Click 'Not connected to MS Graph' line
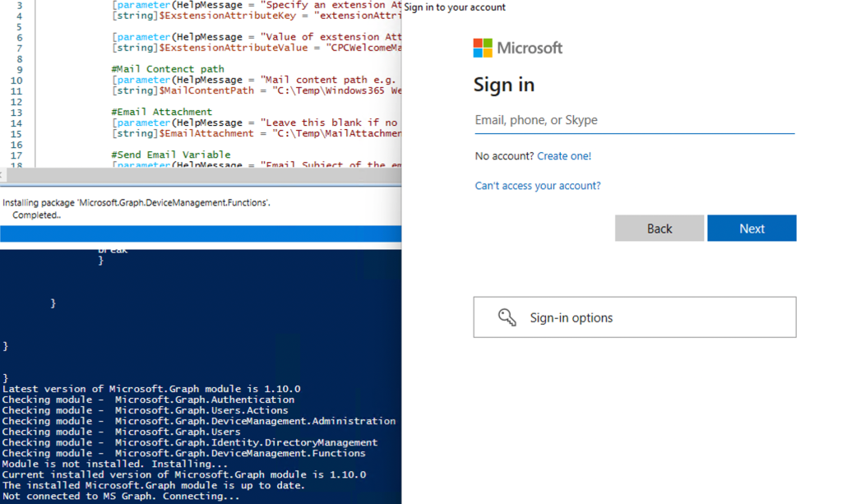Image resolution: width=842 pixels, height=504 pixels. point(121,496)
